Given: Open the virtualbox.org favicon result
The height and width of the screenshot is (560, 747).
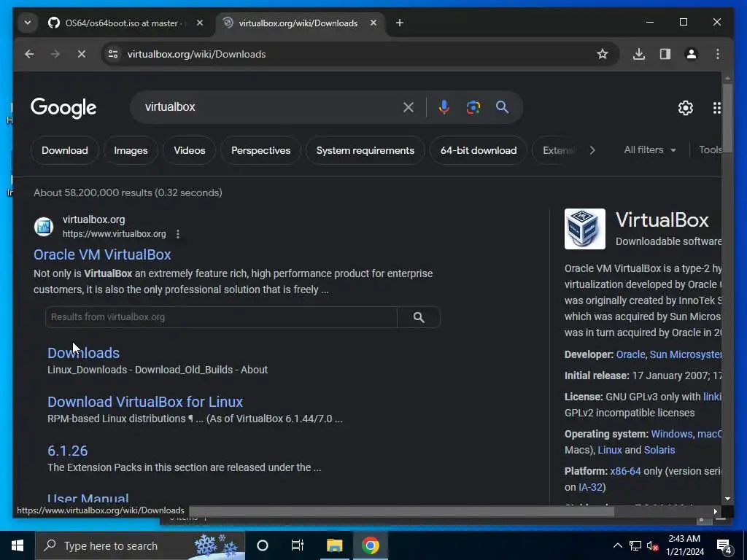Looking at the screenshot, I should tap(44, 227).
